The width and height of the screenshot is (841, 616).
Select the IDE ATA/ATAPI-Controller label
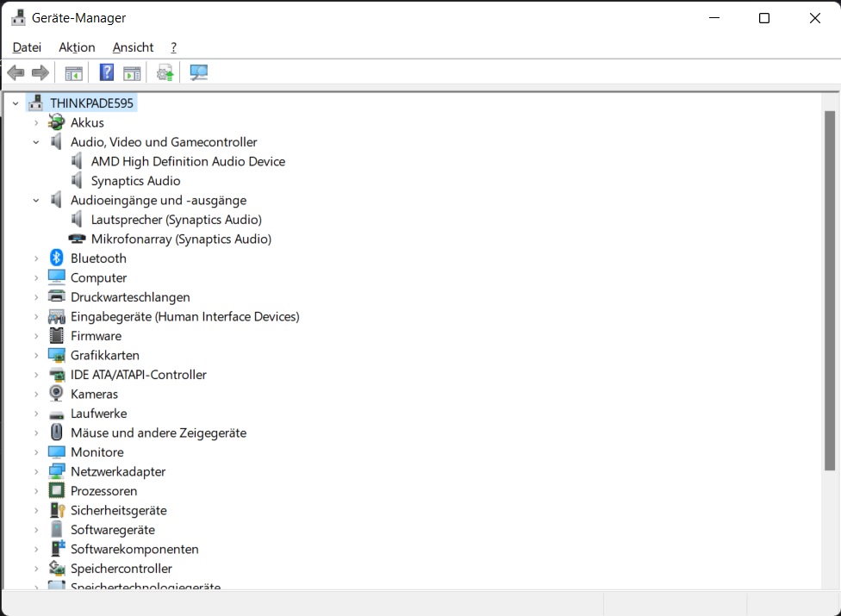point(139,375)
